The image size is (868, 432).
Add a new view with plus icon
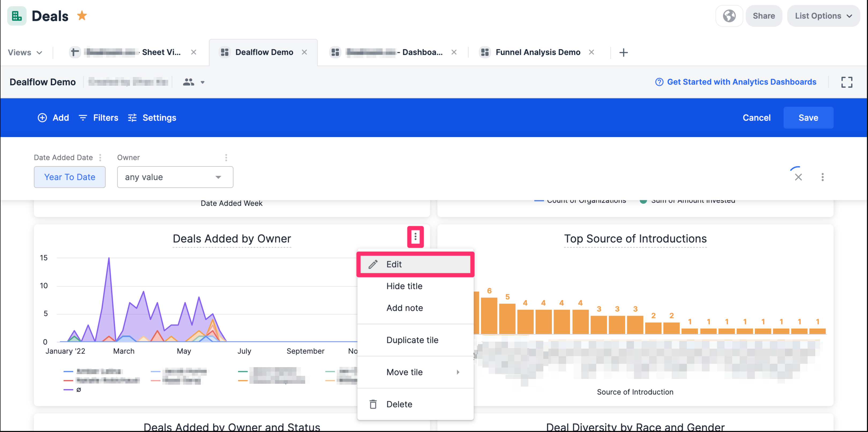[623, 52]
